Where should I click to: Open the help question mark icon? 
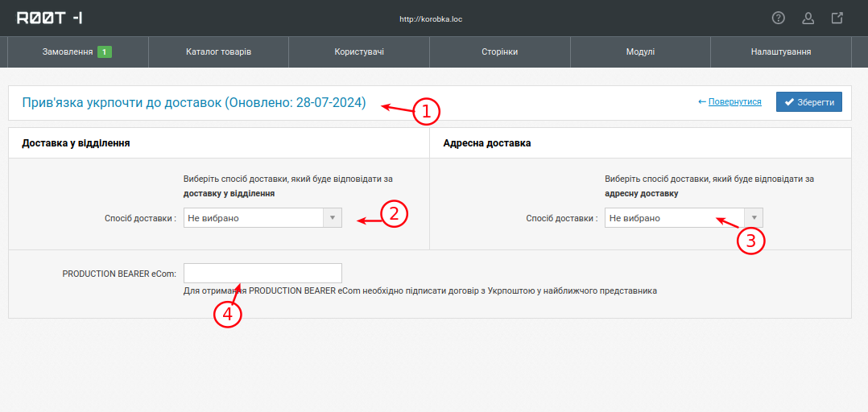(x=779, y=19)
